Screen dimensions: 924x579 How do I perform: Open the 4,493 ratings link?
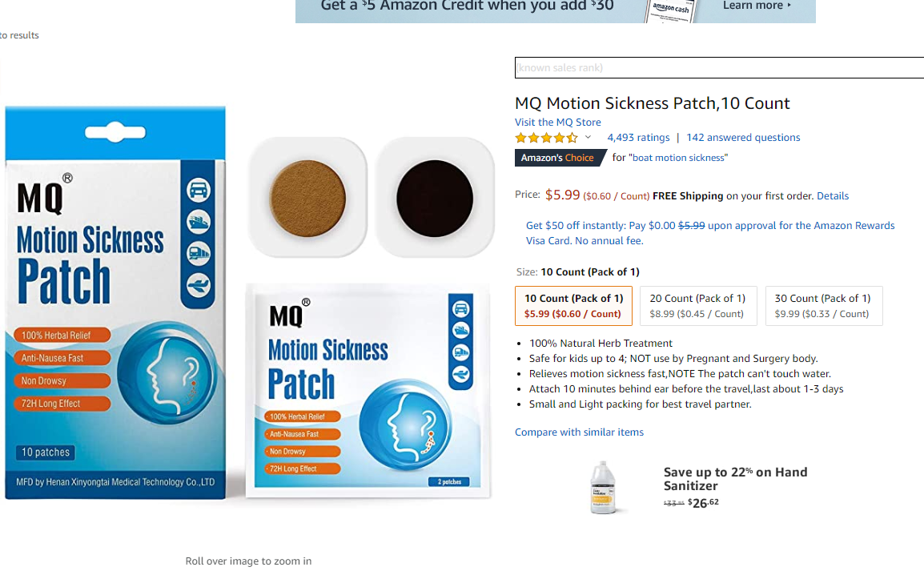(638, 138)
